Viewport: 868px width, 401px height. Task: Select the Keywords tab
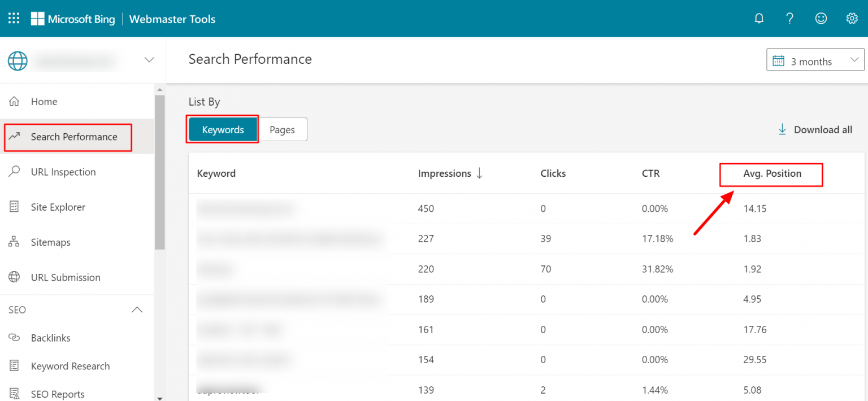[222, 129]
